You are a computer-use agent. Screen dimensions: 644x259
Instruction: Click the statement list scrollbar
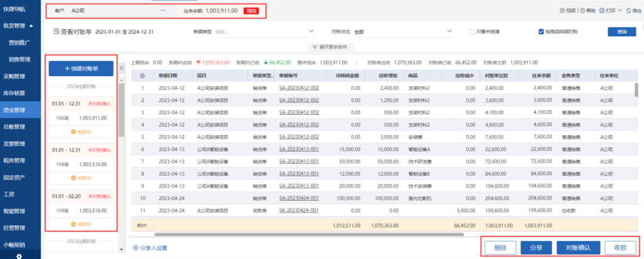click(120, 110)
